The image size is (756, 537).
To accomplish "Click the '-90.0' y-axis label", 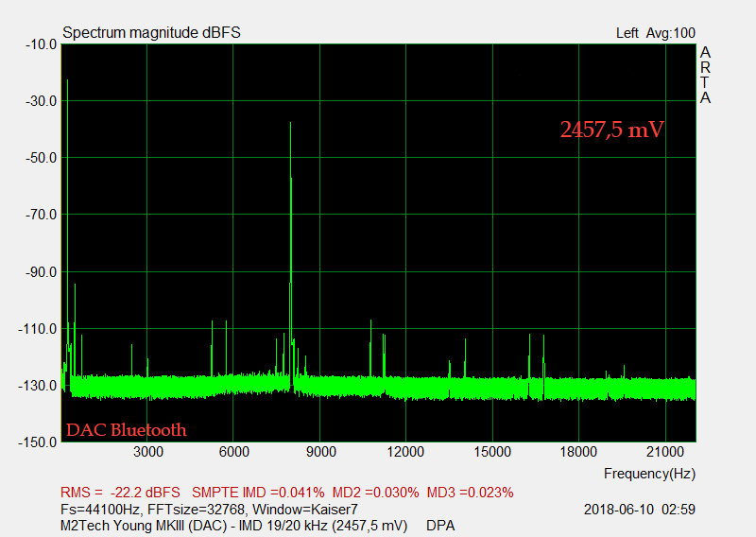I will (x=41, y=271).
